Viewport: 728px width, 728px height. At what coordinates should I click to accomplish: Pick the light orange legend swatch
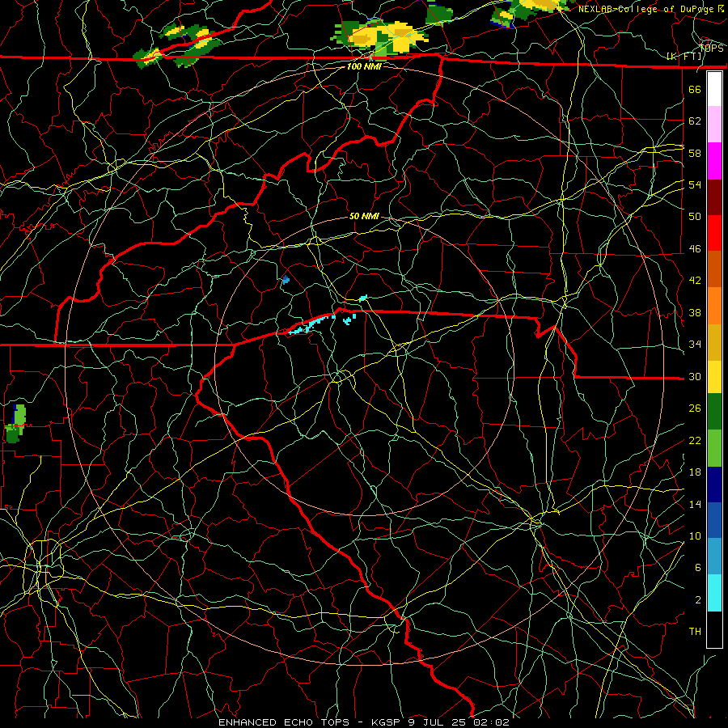click(x=714, y=306)
